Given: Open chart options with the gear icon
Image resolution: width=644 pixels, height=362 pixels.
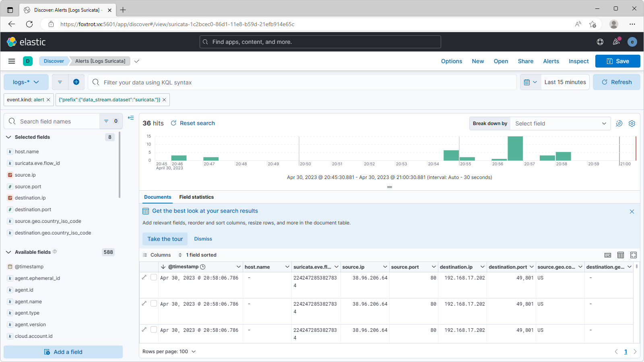Looking at the screenshot, I should coord(632,123).
